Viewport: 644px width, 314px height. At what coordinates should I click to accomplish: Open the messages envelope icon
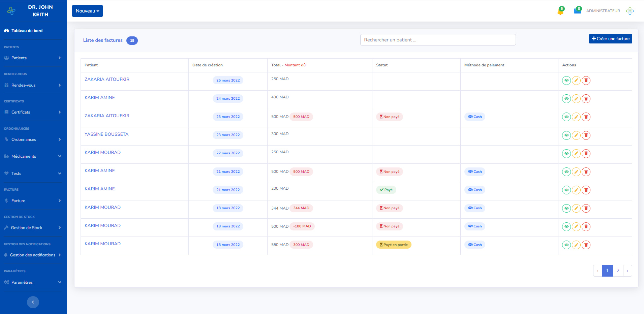click(x=577, y=11)
